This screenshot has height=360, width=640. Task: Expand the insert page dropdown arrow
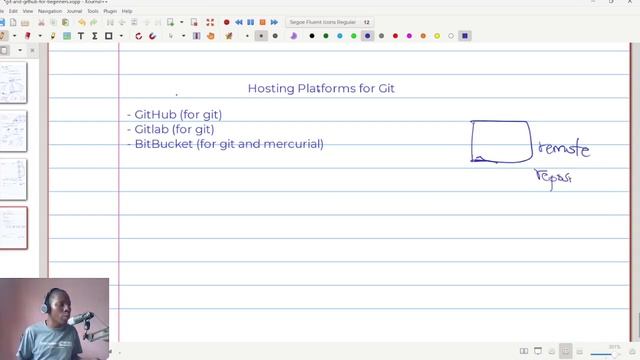click(x=182, y=22)
